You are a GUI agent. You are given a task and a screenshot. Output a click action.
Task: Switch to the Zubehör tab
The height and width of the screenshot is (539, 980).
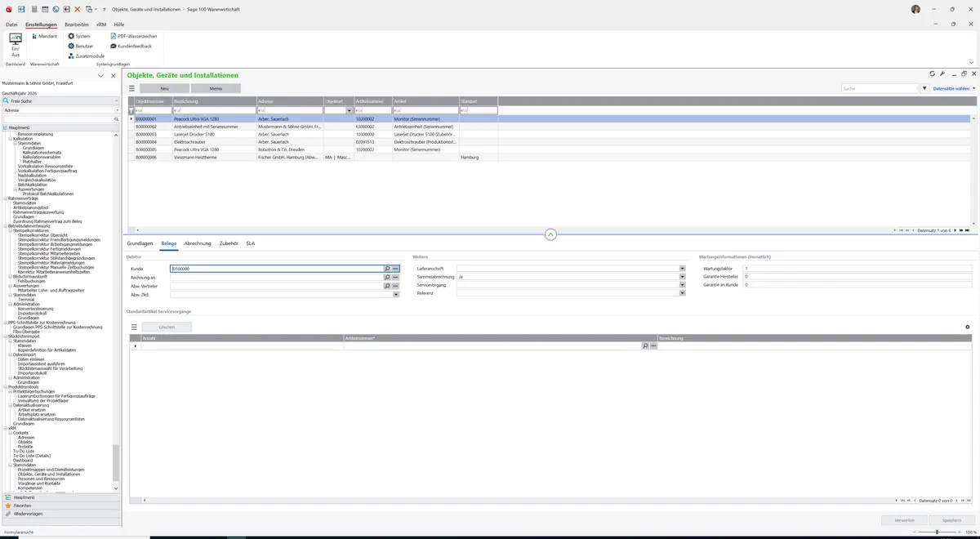(x=229, y=243)
